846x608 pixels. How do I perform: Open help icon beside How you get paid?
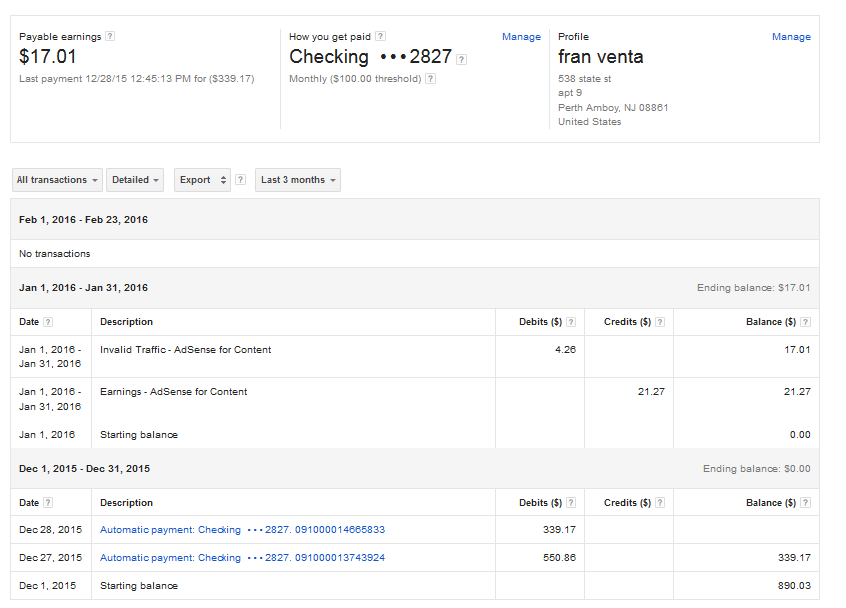(x=380, y=36)
